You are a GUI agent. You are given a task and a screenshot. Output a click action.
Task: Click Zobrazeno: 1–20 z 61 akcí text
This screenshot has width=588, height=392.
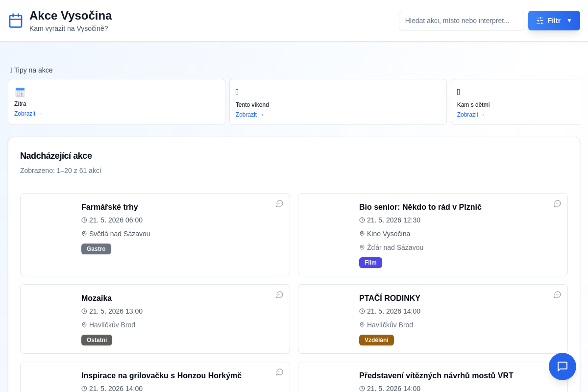[x=61, y=171]
